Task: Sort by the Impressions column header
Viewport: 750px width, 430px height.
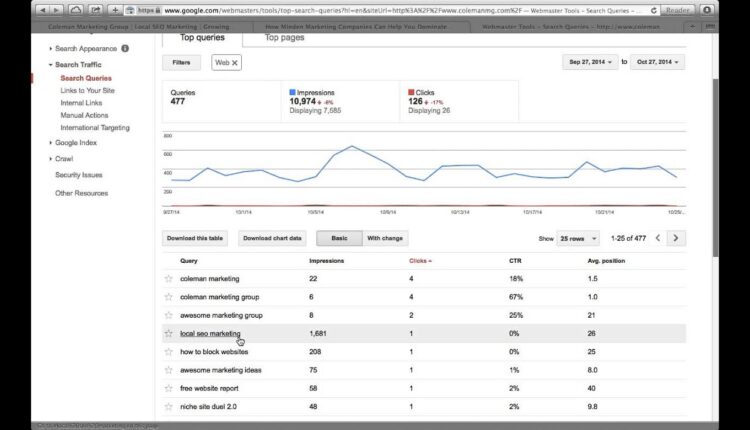Action: click(x=327, y=261)
